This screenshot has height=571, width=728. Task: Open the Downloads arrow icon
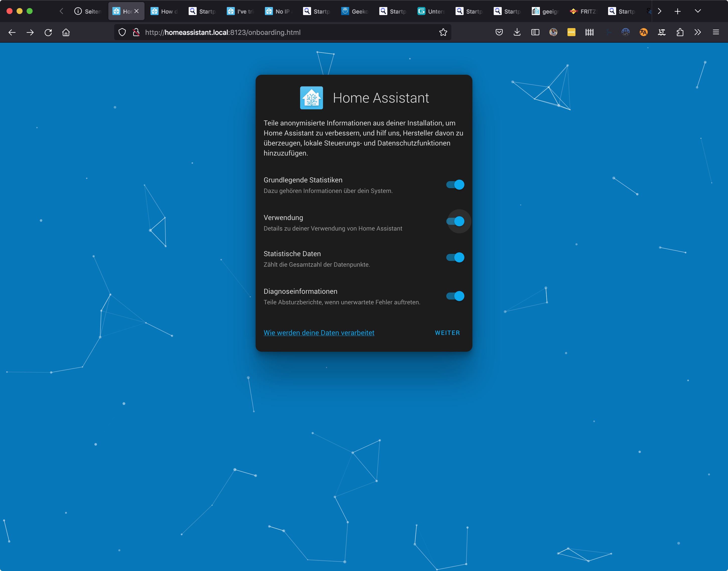tap(517, 32)
